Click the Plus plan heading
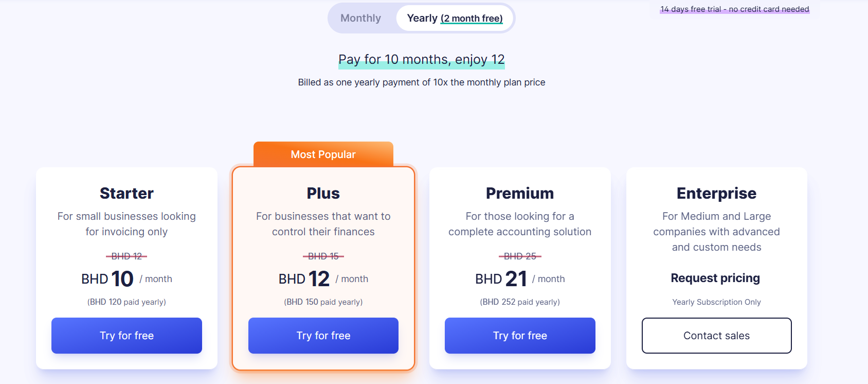This screenshot has height=384, width=868. point(323,193)
